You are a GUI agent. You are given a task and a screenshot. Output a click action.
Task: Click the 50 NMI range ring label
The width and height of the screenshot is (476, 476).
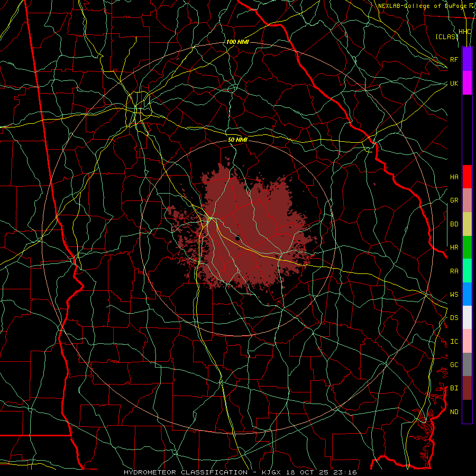tap(237, 140)
